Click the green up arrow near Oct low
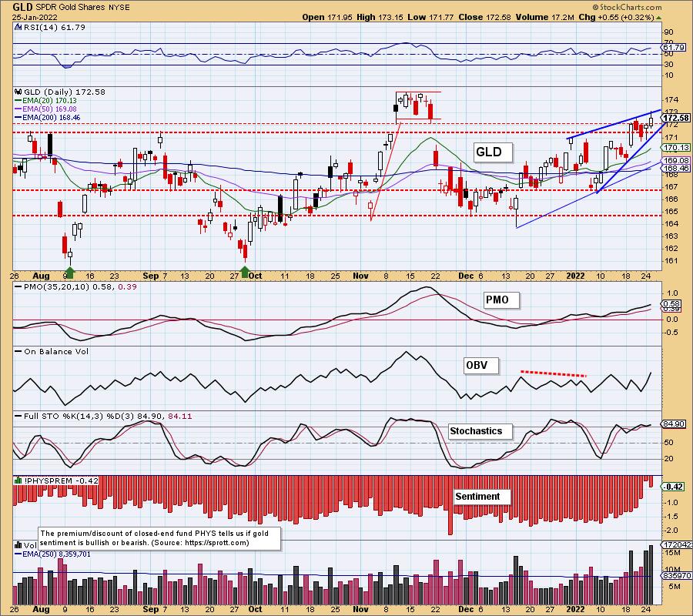This screenshot has width=693, height=616. 245,270
